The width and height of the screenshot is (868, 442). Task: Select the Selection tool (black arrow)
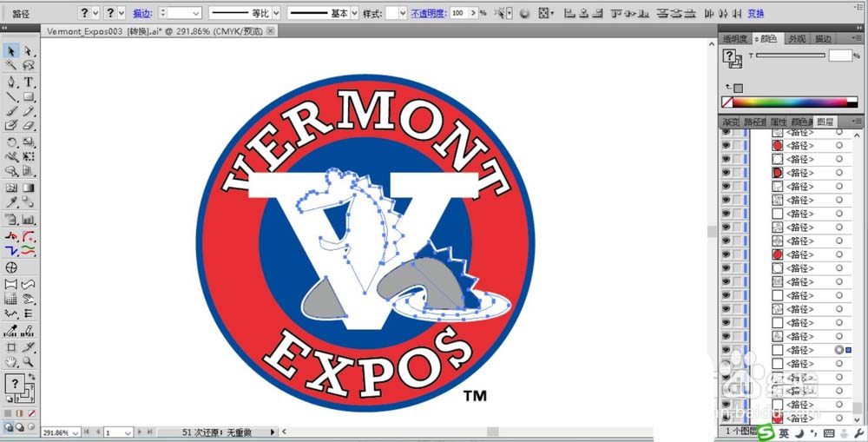pos(11,51)
